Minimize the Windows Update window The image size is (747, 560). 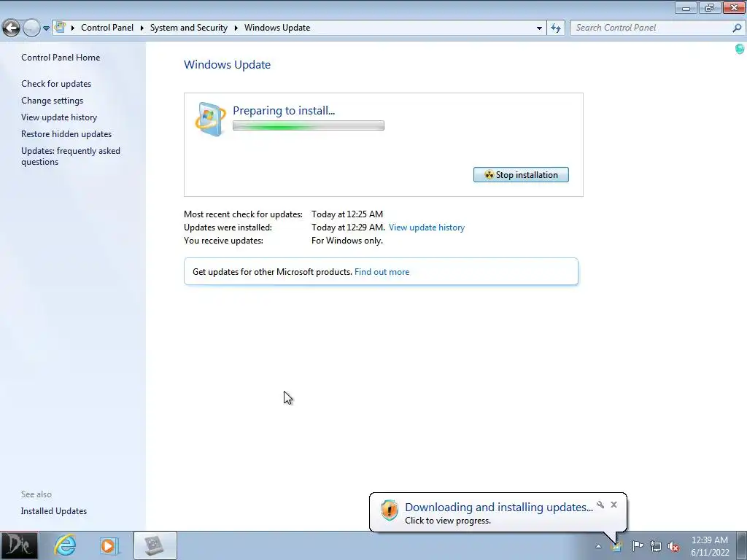point(686,7)
